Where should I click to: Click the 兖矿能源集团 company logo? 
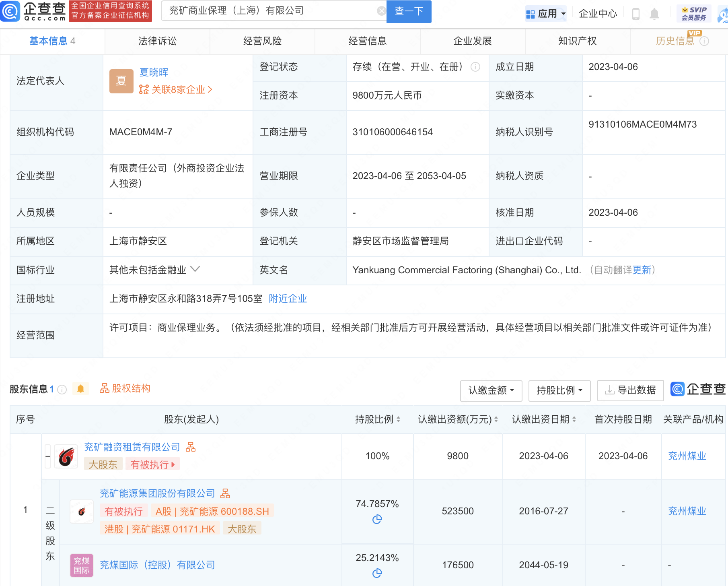coord(82,511)
